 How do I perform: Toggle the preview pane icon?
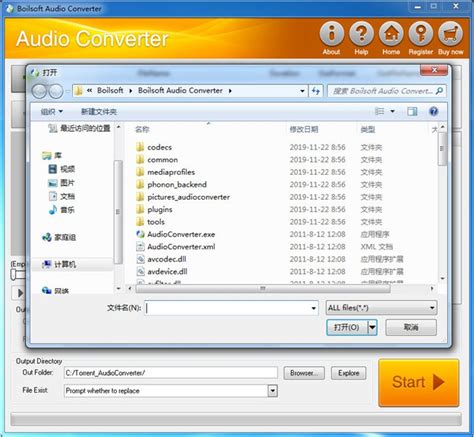click(412, 111)
